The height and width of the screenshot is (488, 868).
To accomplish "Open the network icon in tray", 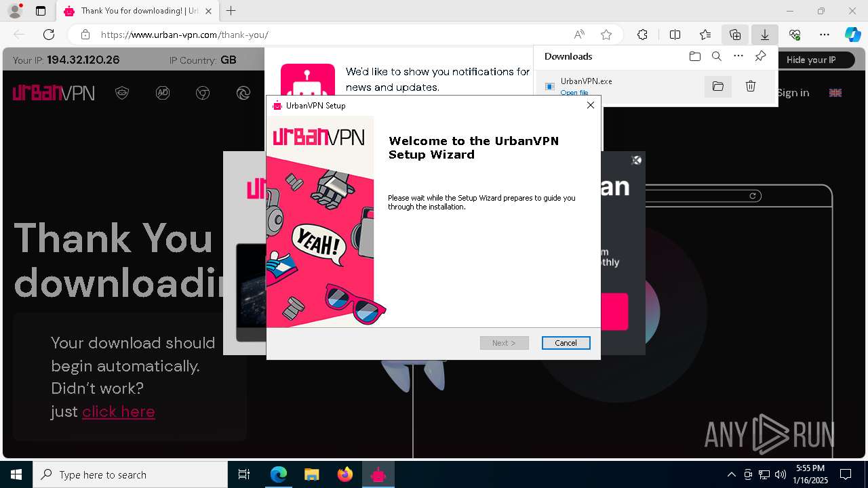I will pos(764,474).
